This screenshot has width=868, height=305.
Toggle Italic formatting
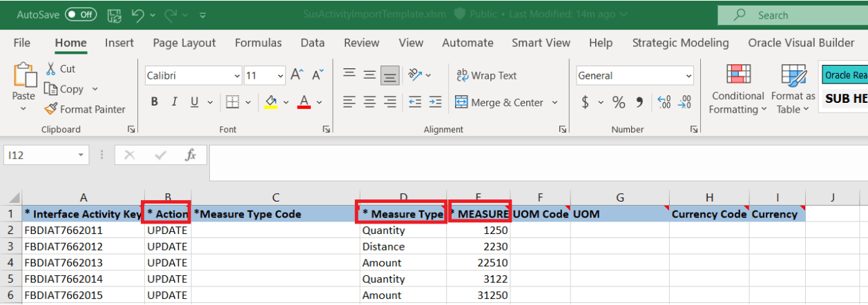[174, 102]
